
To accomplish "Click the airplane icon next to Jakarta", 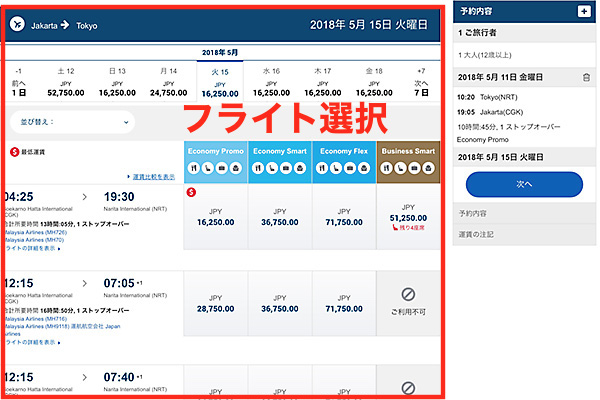I will pos(17,24).
